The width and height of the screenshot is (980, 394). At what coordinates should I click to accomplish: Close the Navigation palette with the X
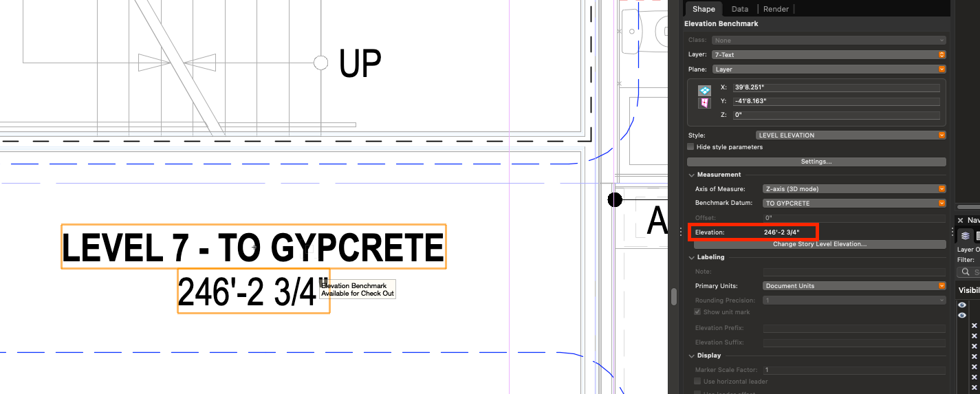coord(961,220)
